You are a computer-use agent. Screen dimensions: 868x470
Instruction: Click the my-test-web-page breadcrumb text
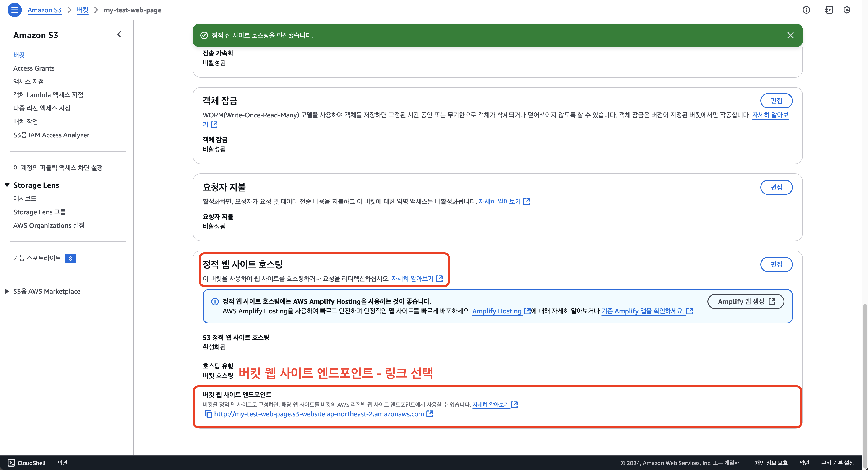click(x=132, y=10)
